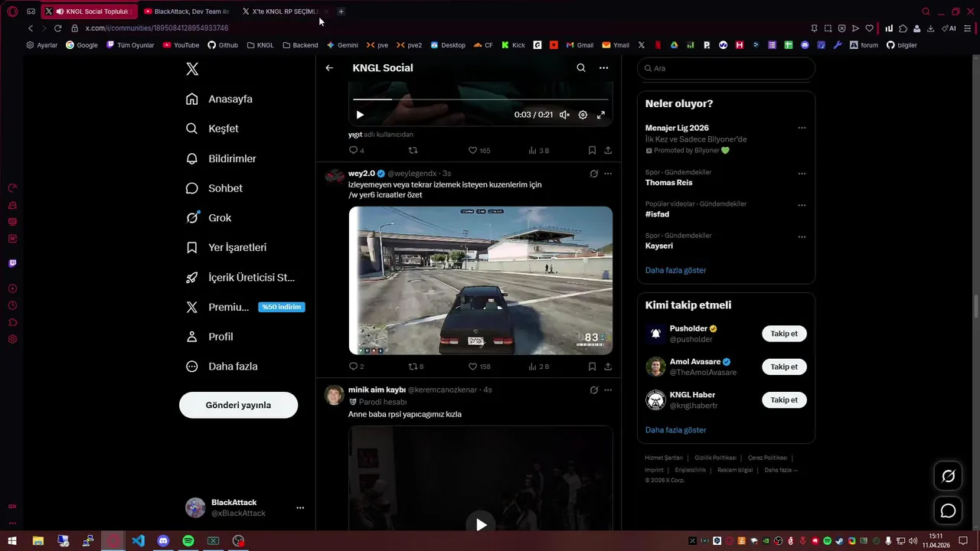Open KNGL Social header more options
This screenshot has width=980, height=551.
coord(603,68)
